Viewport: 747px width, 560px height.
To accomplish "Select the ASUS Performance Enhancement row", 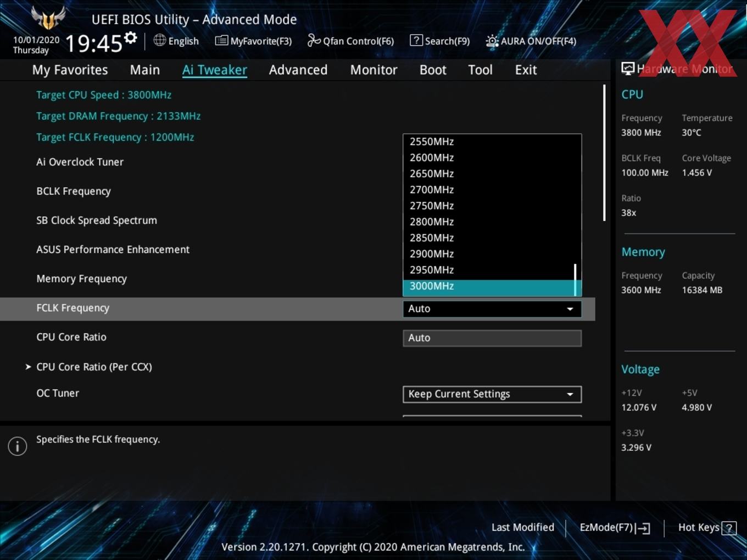I will 113,249.
